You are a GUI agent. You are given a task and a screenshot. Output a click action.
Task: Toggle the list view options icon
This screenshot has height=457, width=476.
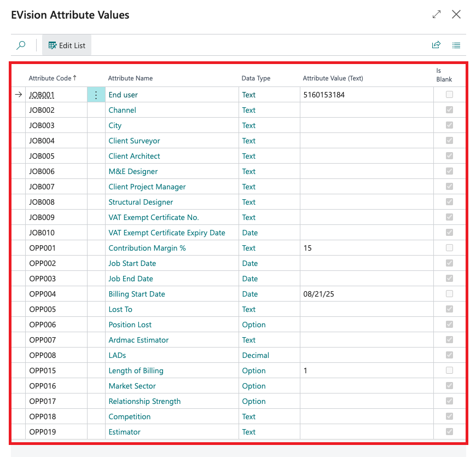point(456,45)
